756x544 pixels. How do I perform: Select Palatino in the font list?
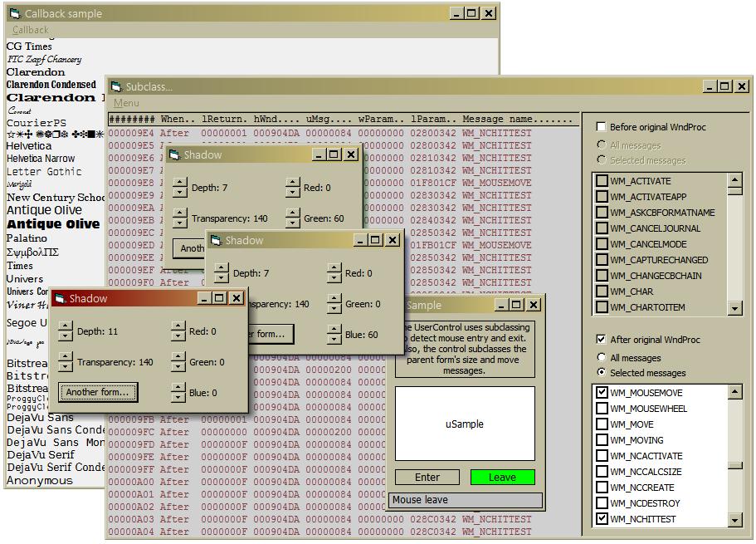(x=27, y=238)
